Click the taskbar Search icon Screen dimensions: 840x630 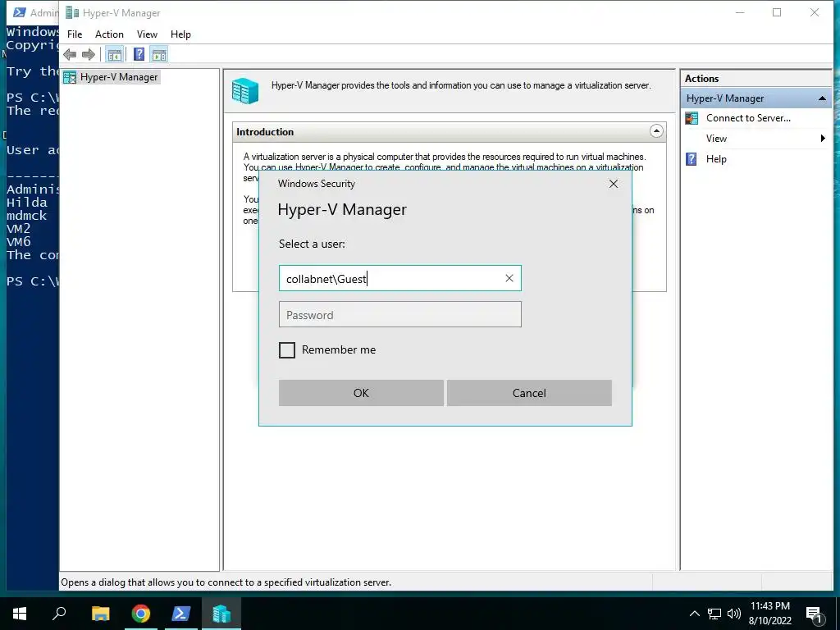[x=59, y=614]
